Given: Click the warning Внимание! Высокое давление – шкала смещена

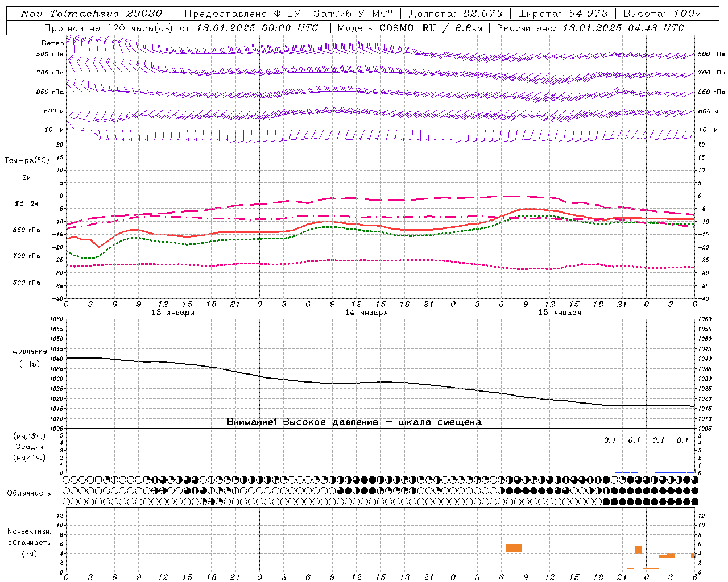Looking at the screenshot, I should click(354, 422).
